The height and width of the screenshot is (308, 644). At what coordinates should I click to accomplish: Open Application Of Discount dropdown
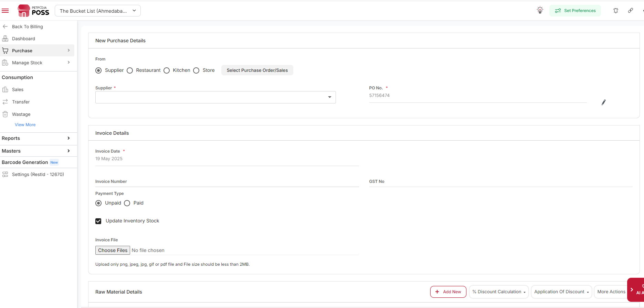coord(561,292)
